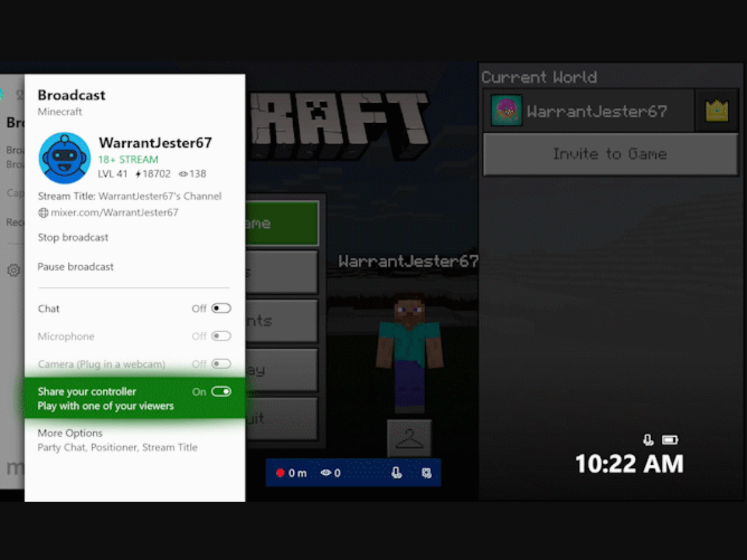
Task: Toggle the Chat switch
Action: [x=221, y=308]
